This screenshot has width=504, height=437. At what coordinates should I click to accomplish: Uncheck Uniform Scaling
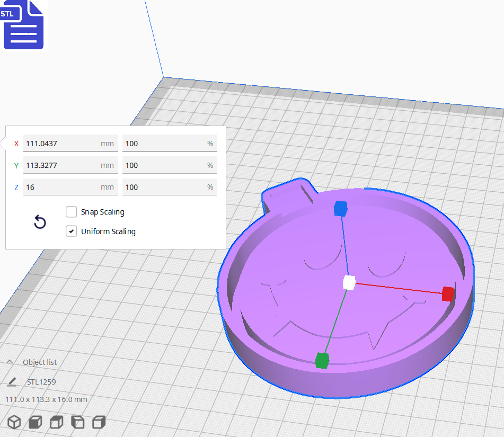[72, 231]
